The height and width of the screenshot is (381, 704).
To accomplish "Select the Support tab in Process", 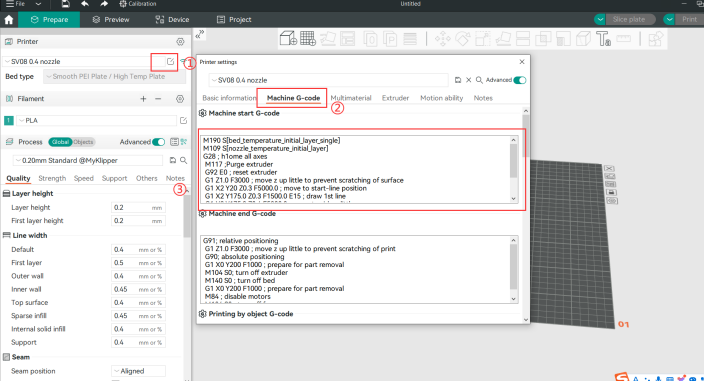I will pyautogui.click(x=114, y=178).
